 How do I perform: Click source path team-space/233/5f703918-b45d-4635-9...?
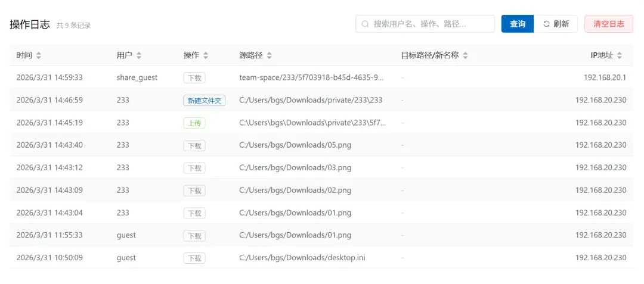(x=311, y=77)
